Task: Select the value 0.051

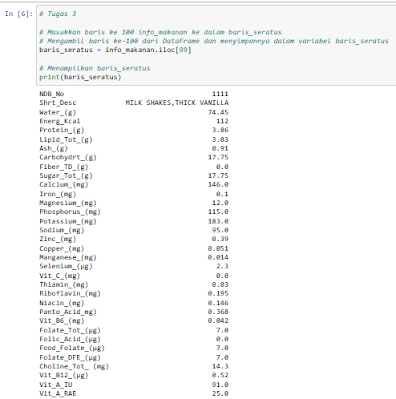Action: coord(218,249)
